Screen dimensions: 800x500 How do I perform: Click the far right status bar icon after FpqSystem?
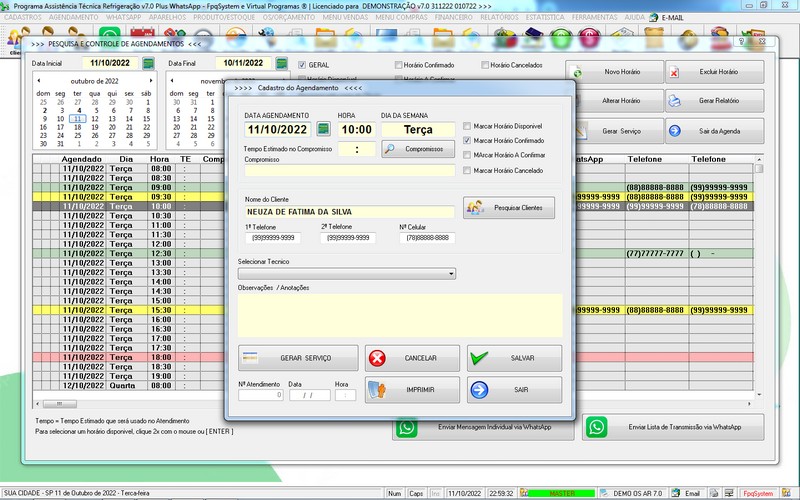coord(785,493)
